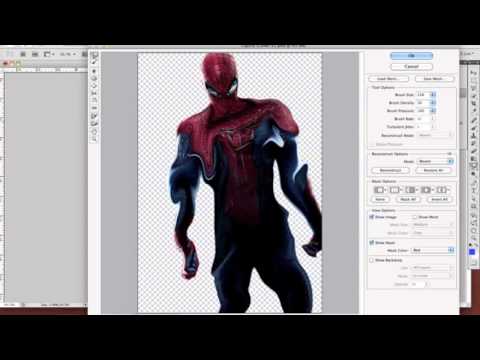480x360 pixels.
Task: Click the Spider-Man preview image
Action: pyautogui.click(x=230, y=183)
